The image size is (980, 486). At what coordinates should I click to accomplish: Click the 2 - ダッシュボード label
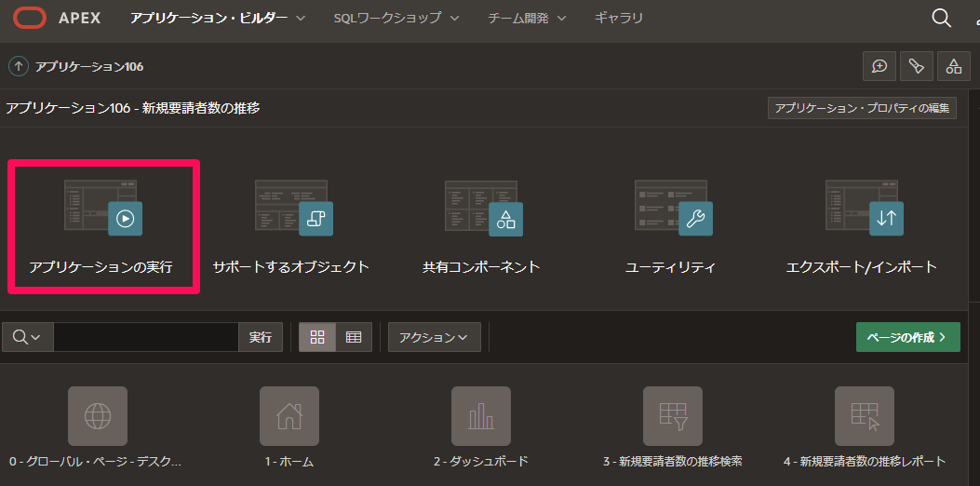481,462
